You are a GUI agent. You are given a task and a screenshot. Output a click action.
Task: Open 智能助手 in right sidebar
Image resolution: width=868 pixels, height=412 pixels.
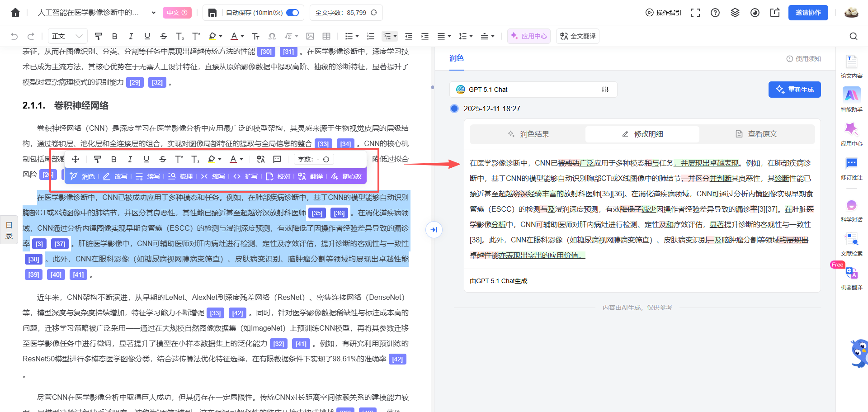point(852,100)
